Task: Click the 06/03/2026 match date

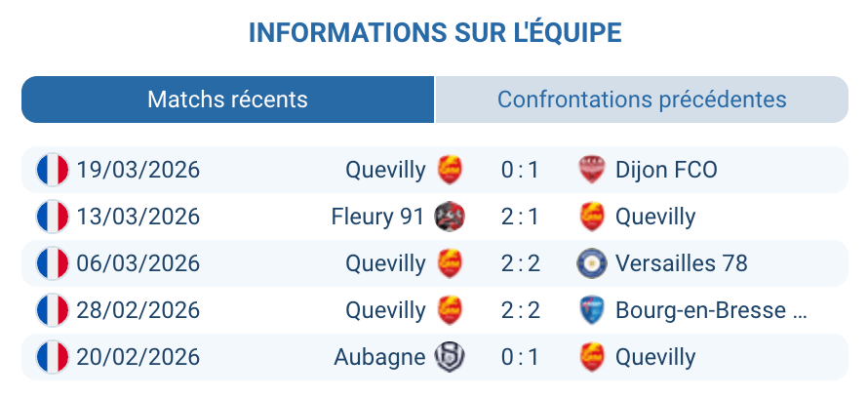Action: 138,263
